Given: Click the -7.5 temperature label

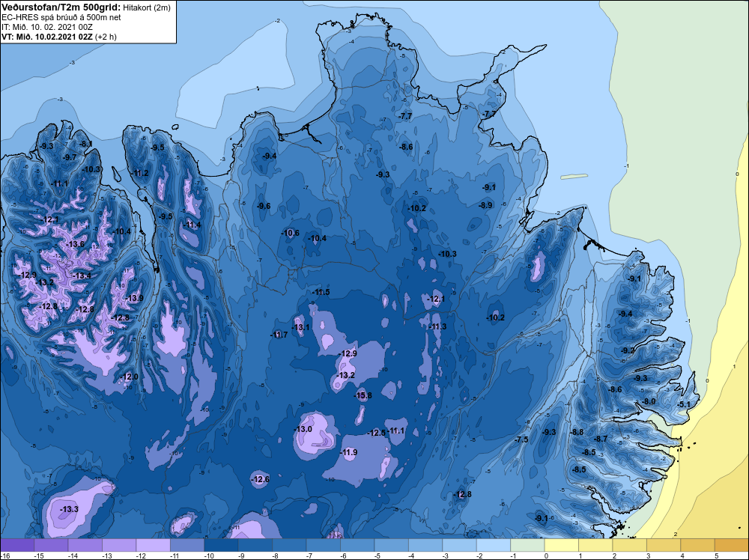Looking at the screenshot, I should [521, 439].
